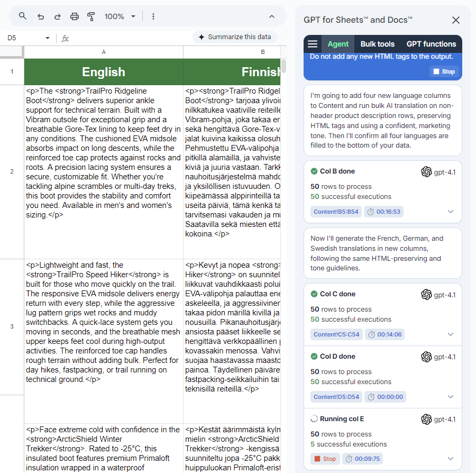The width and height of the screenshot is (476, 473).
Task: Click the redo arrow icon
Action: [x=58, y=16]
